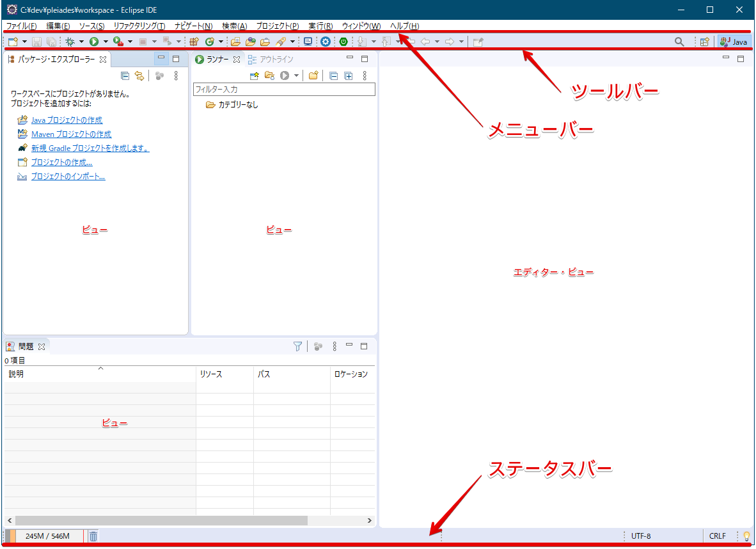The height and width of the screenshot is (549, 756).
Task: Click the Quick Access search magnifier
Action: point(679,41)
